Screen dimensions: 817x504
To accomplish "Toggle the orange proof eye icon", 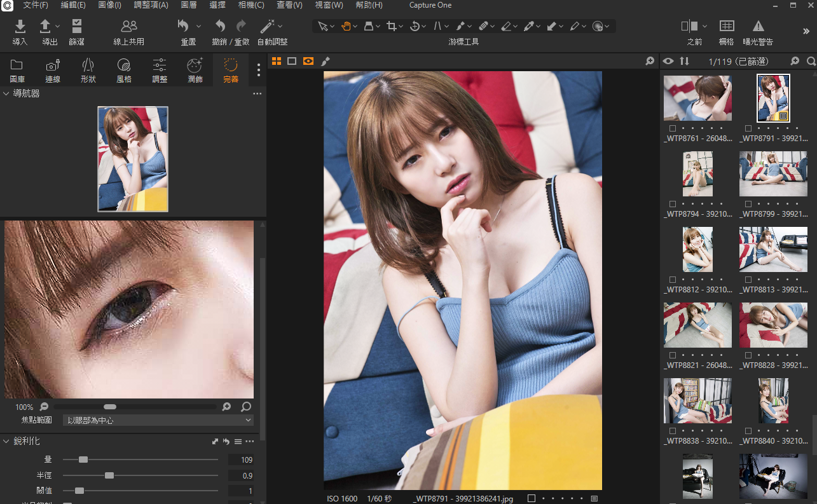I will point(308,61).
